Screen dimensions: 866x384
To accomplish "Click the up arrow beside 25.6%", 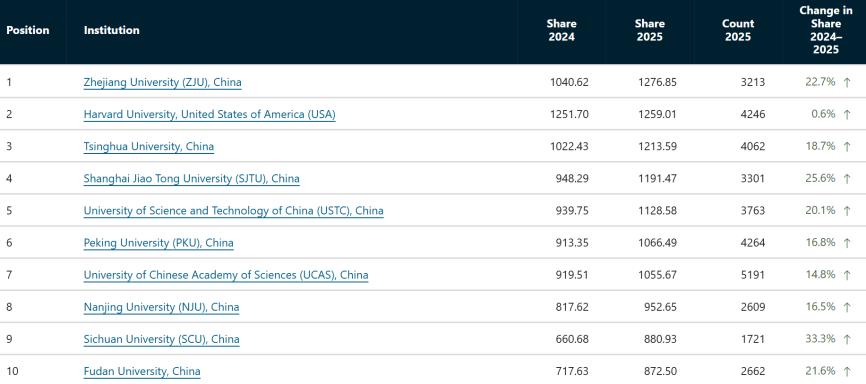I will coord(847,179).
